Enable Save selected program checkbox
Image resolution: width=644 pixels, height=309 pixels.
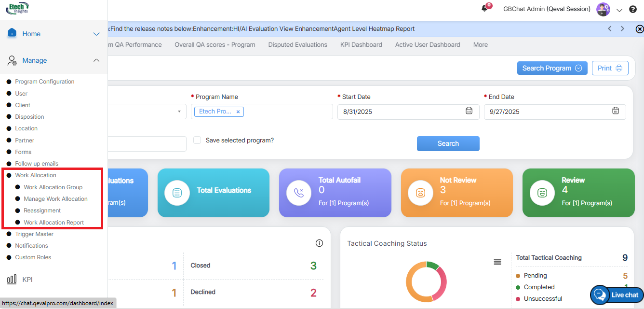pyautogui.click(x=197, y=140)
